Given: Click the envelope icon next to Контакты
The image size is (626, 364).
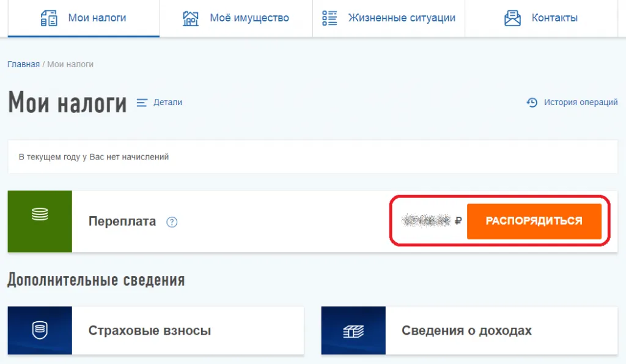Looking at the screenshot, I should click(512, 18).
